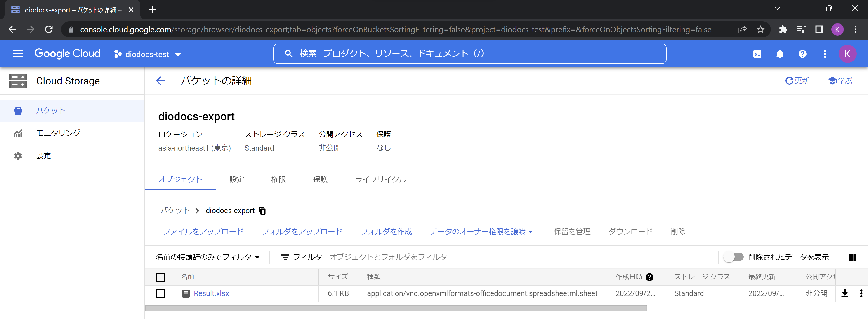Open the browser media control icon
Viewport: 868px width, 319px height.
[x=801, y=30]
